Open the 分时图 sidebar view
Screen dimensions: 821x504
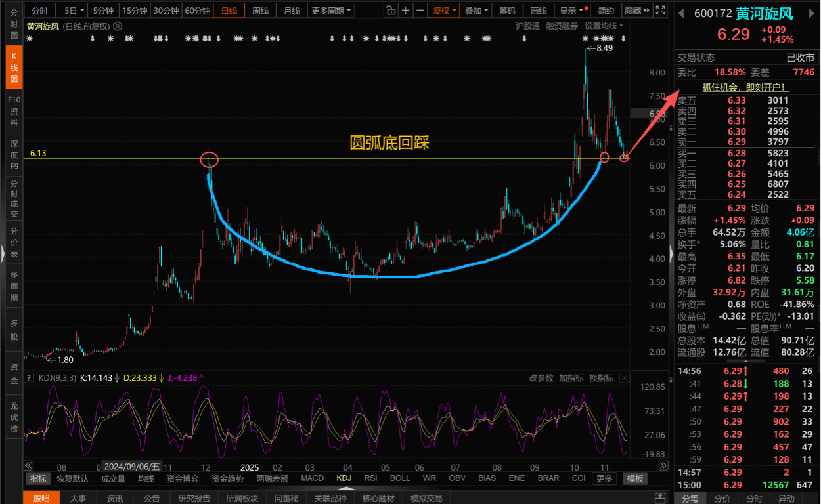click(14, 24)
